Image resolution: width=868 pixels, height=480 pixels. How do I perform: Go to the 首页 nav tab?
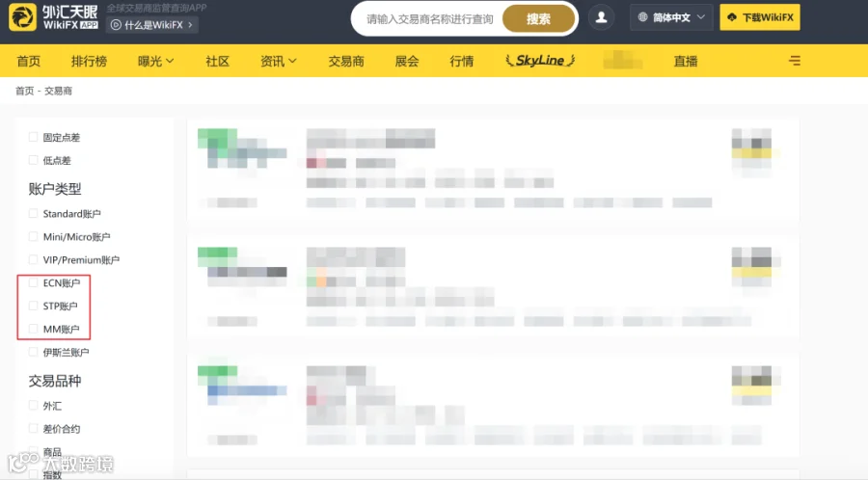click(28, 61)
